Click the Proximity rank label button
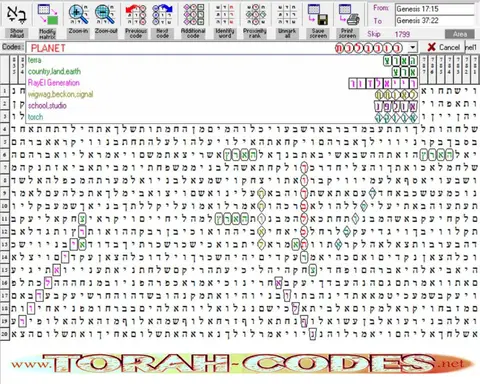480x384 pixels. (255, 33)
